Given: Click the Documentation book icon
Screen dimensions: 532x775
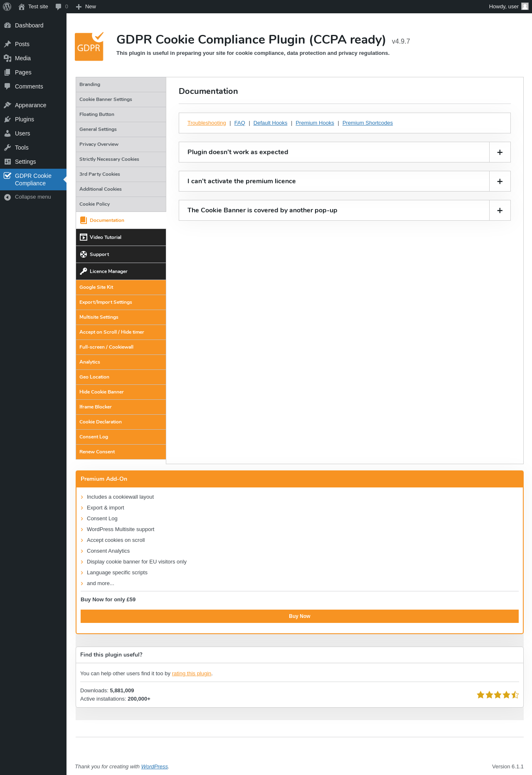Looking at the screenshot, I should coord(84,220).
